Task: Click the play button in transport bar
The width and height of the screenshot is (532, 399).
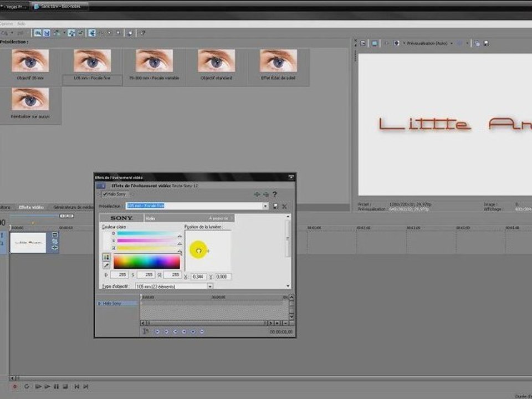Action: coord(48,386)
